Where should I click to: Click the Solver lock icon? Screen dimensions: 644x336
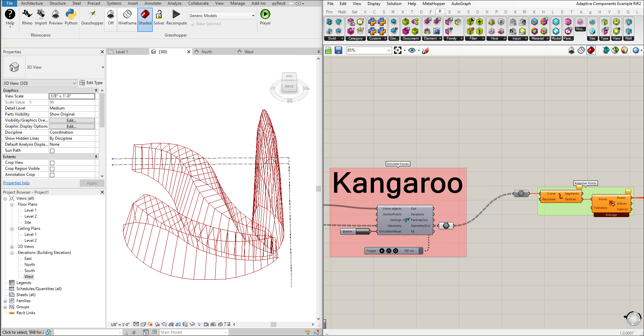(159, 17)
